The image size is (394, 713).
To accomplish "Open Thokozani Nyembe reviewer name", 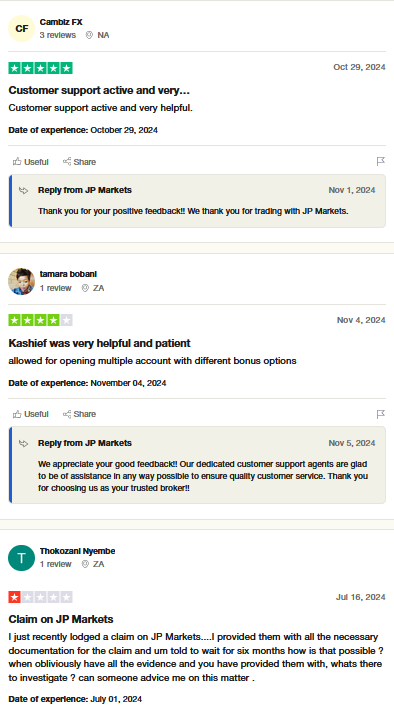I will point(77,551).
